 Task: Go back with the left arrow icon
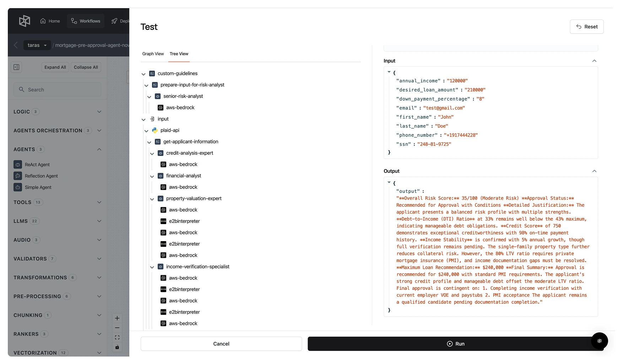tap(16, 45)
